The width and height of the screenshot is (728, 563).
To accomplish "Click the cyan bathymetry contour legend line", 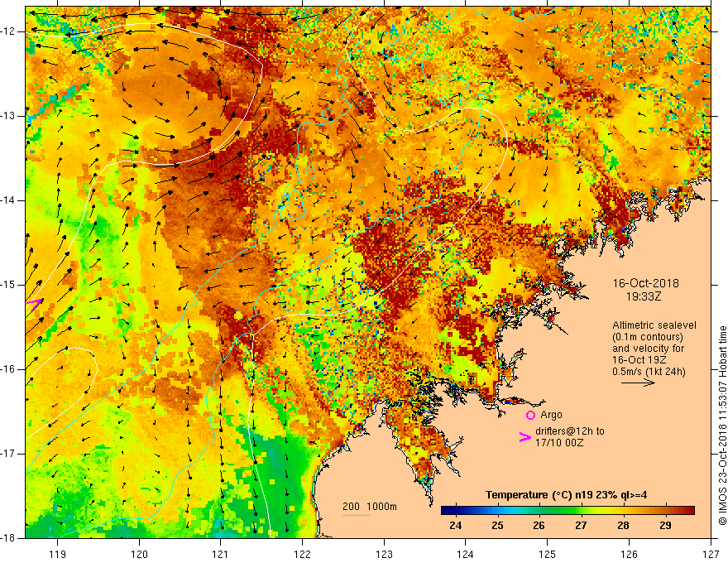I will point(356,516).
